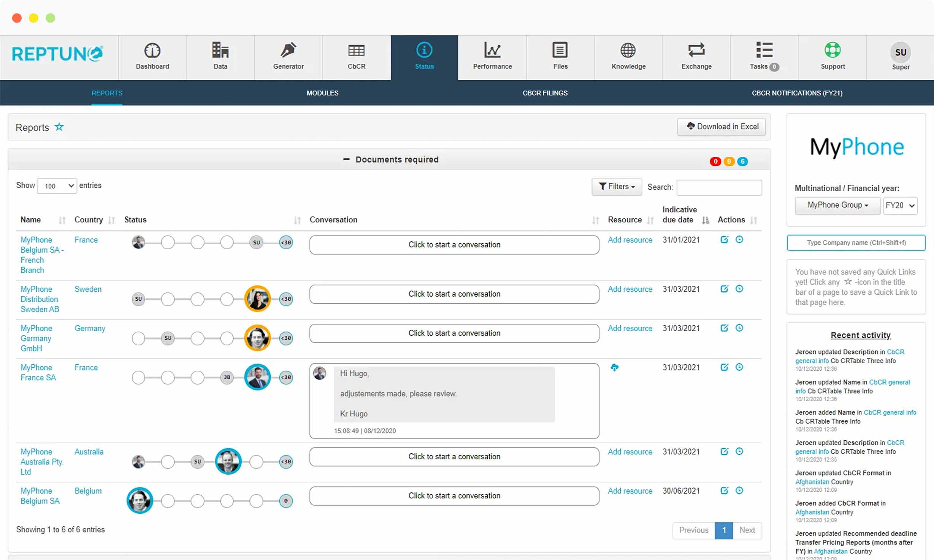This screenshot has width=934, height=560.
Task: Open the Performance module
Action: (492, 56)
